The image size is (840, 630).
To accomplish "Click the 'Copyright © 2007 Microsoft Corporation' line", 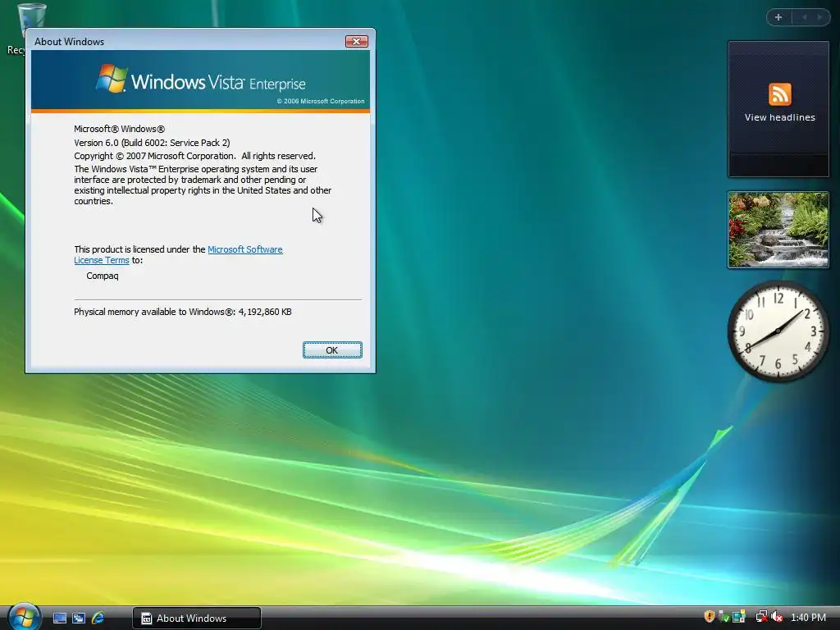I will (194, 156).
